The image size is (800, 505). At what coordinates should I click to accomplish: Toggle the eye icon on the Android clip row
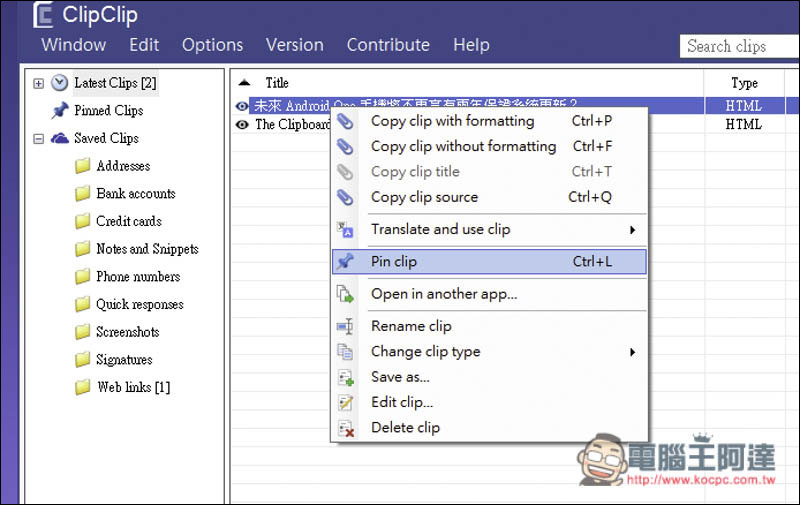click(242, 106)
